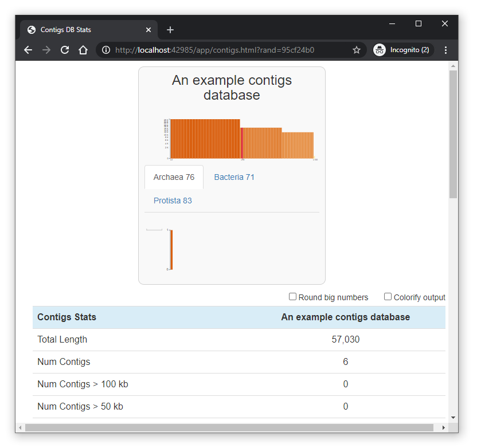This screenshot has height=448, width=477.
Task: Select the Archaea 76 tab
Action: tap(174, 177)
